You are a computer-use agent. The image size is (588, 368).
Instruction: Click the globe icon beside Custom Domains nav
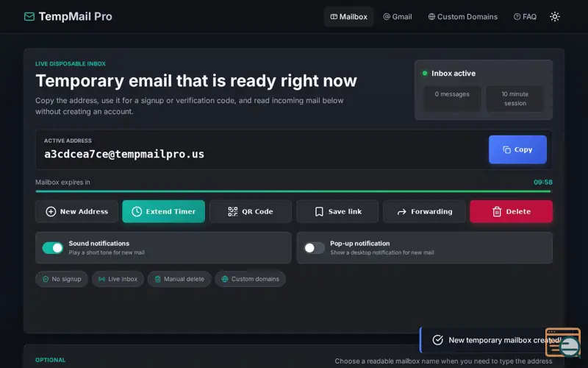point(431,16)
